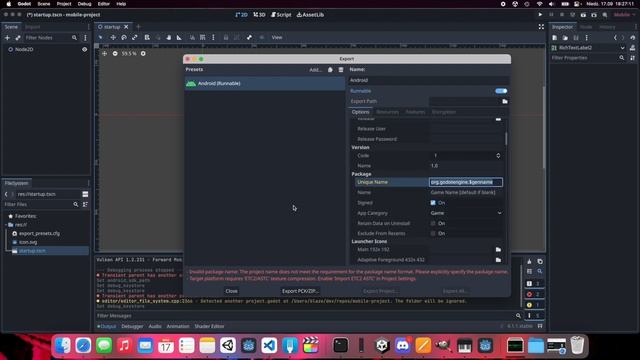
Task: Open the Debugger bottom panel tab
Action: 132,326
